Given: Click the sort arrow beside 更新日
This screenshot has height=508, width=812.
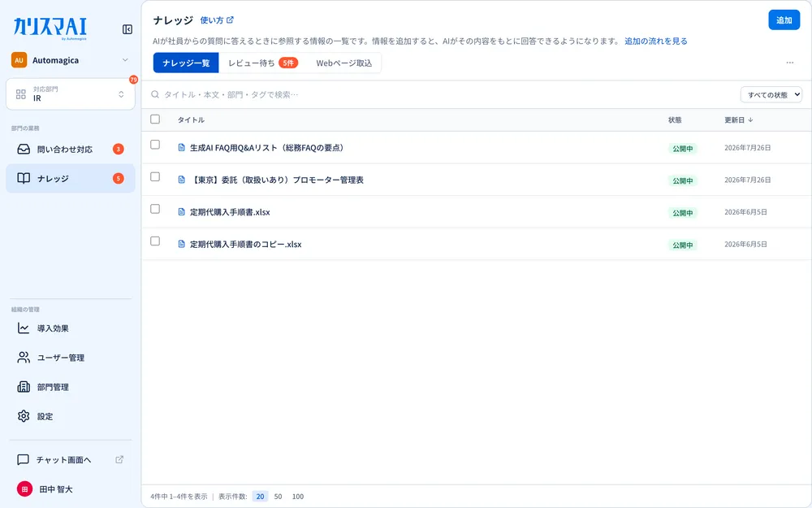Looking at the screenshot, I should (x=750, y=119).
